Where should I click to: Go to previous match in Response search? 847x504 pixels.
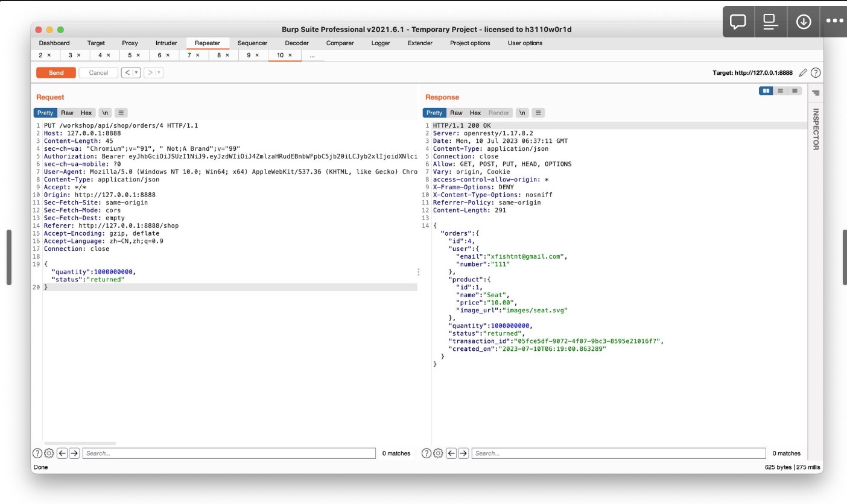[x=451, y=453]
